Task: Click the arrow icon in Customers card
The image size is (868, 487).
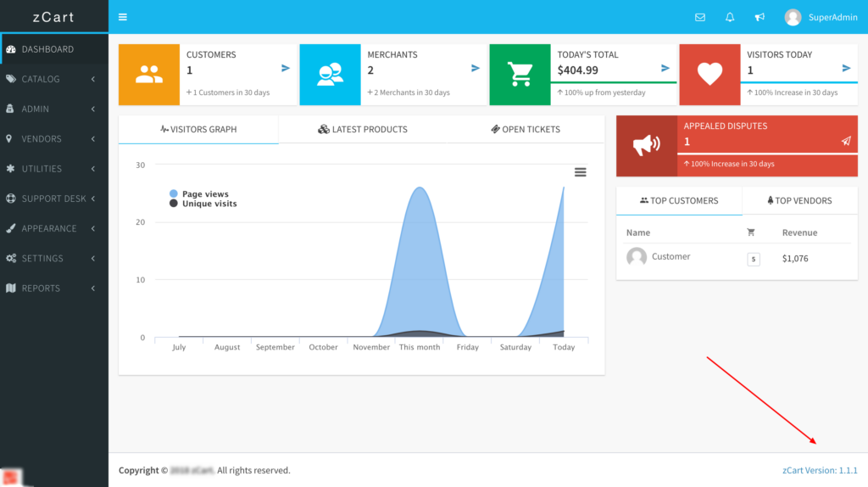Action: pos(286,69)
